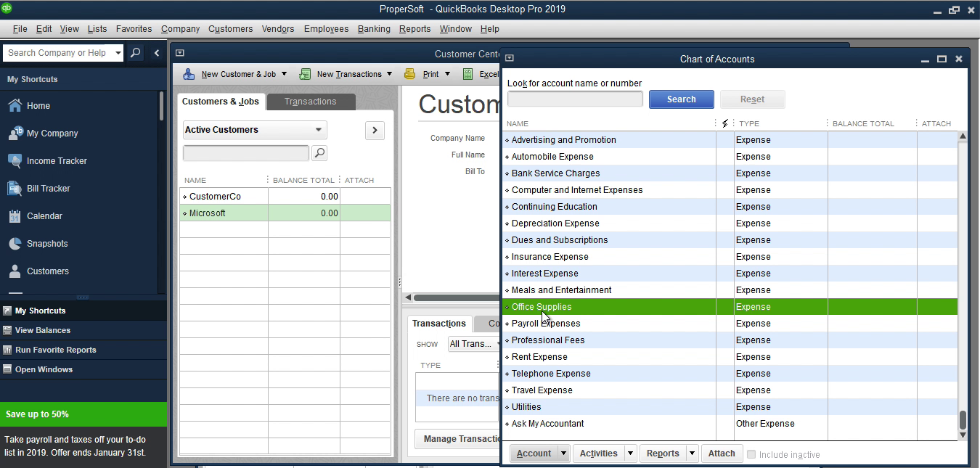Click the customer search text field
The width and height of the screenshot is (980, 468).
tap(246, 153)
